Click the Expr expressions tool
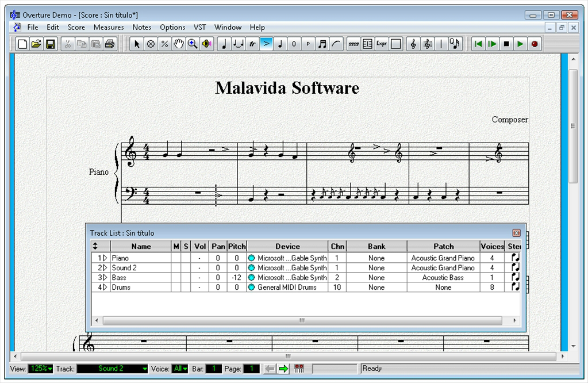This screenshot has width=588, height=383. pos(382,44)
